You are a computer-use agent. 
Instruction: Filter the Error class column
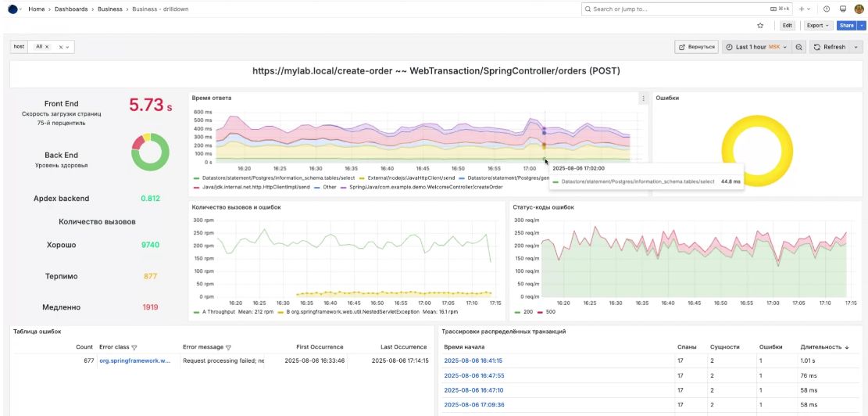coord(134,347)
